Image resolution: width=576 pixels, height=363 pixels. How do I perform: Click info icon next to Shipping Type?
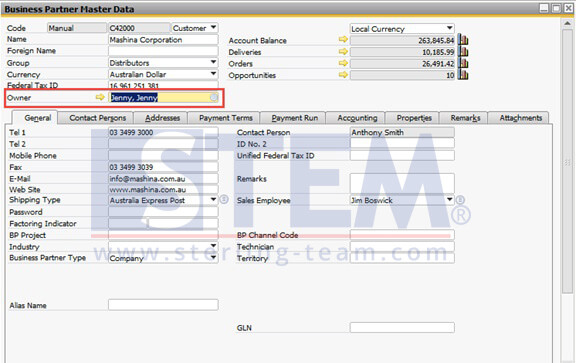(x=224, y=199)
